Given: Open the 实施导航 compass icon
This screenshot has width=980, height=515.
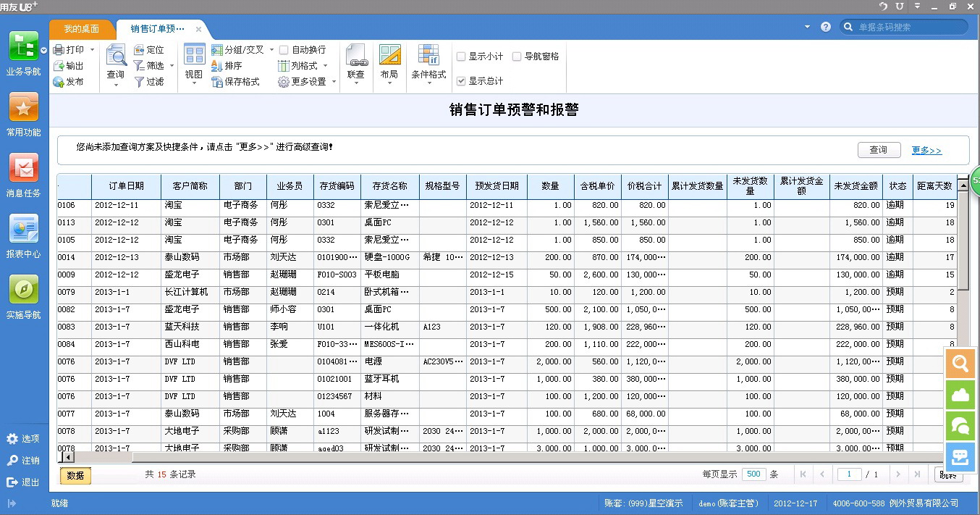Looking at the screenshot, I should coord(23,290).
